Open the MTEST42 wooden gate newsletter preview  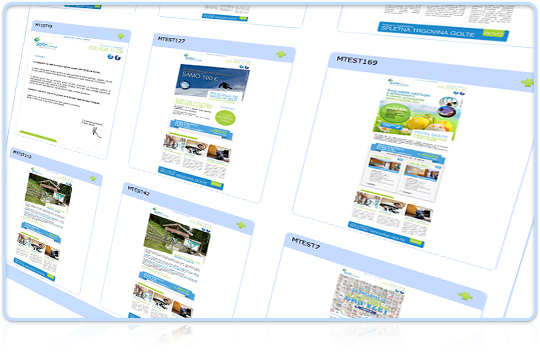tap(170, 263)
